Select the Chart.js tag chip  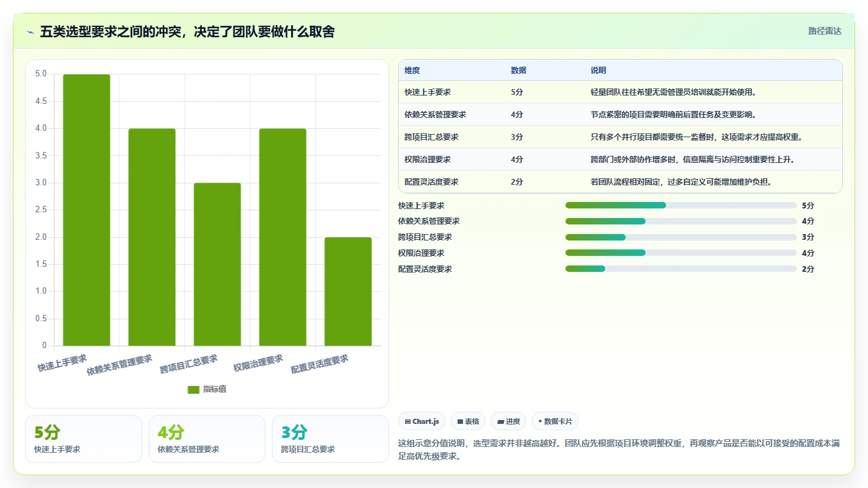pyautogui.click(x=422, y=421)
